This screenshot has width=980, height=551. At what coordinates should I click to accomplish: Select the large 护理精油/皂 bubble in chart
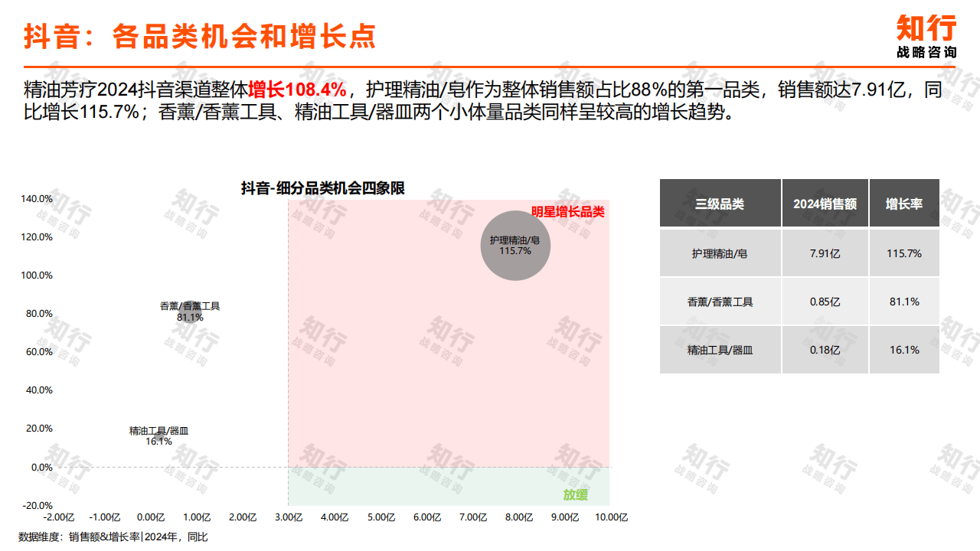click(x=515, y=245)
